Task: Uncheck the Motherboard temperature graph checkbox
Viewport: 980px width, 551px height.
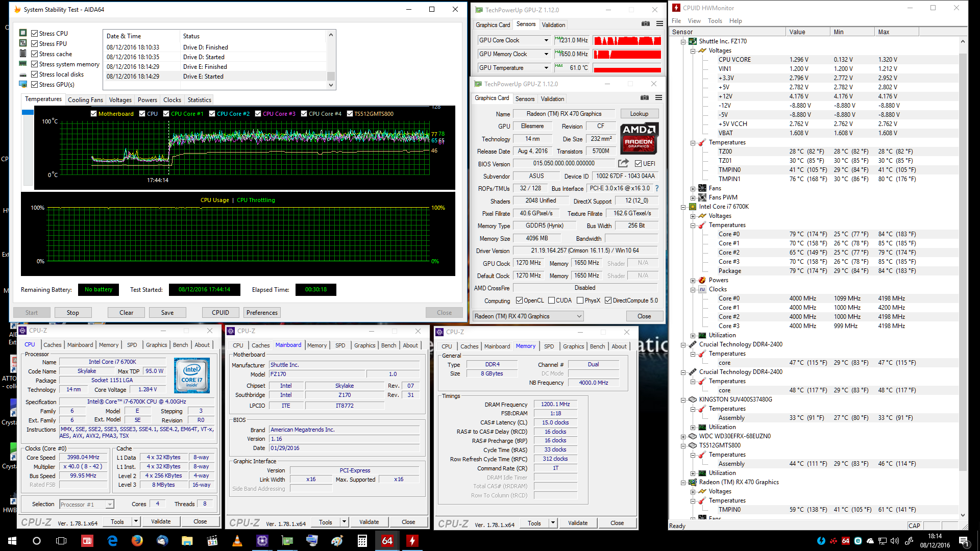Action: tap(94, 114)
